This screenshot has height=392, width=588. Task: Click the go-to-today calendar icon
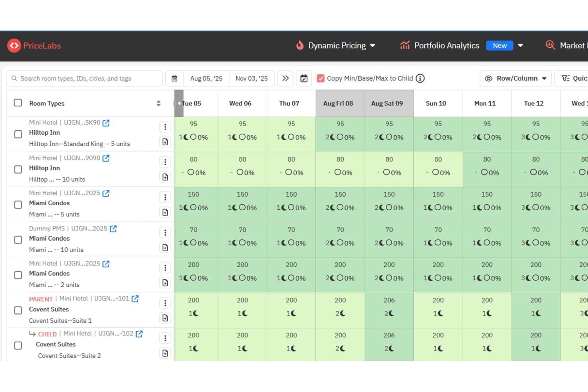[304, 79]
